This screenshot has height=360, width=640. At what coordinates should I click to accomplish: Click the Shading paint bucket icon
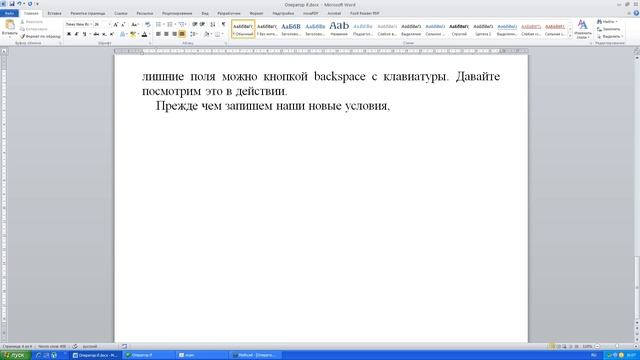[207, 34]
